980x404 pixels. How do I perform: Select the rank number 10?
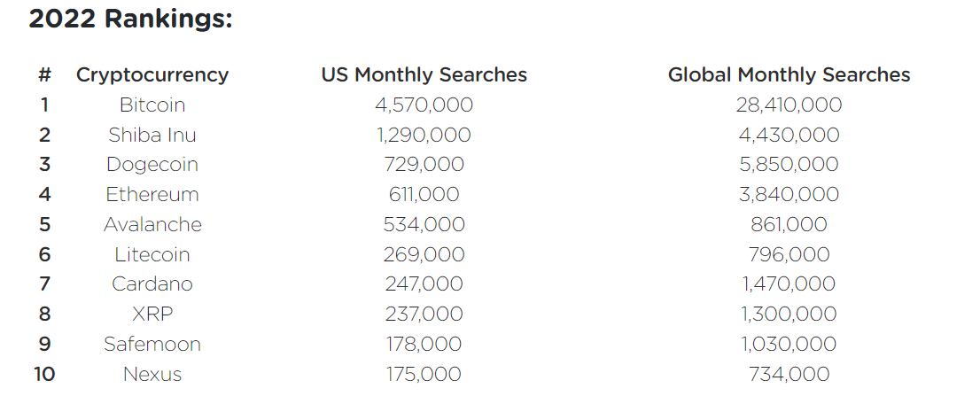point(44,374)
